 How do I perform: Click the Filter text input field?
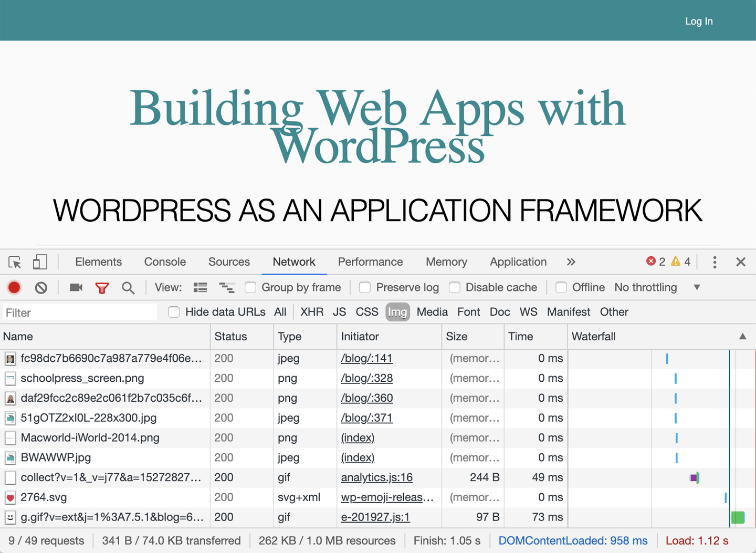tap(80, 312)
